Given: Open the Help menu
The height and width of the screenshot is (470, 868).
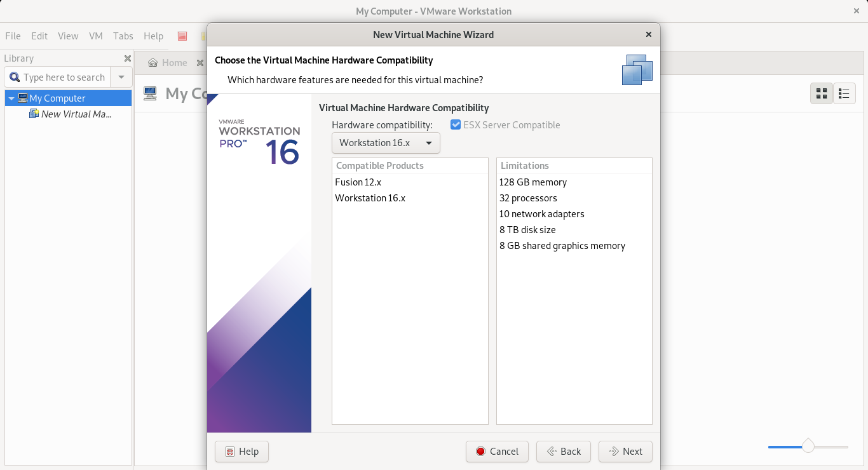Looking at the screenshot, I should point(153,36).
